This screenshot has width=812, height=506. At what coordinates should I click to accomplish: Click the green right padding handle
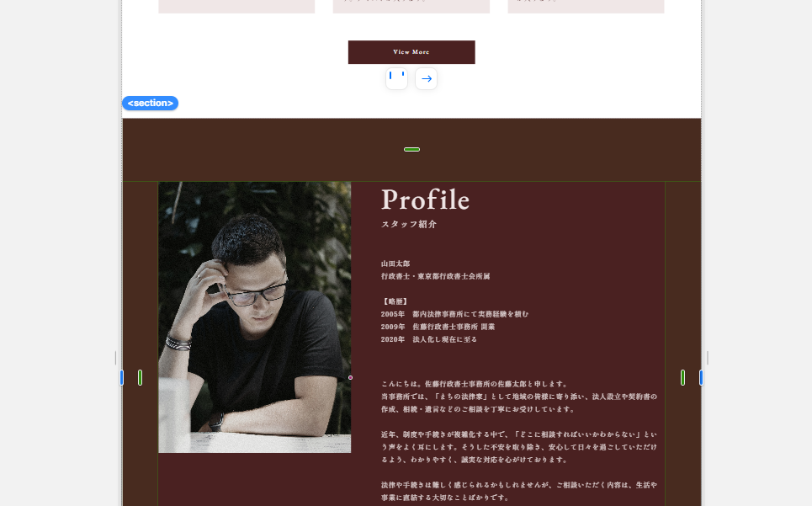682,377
